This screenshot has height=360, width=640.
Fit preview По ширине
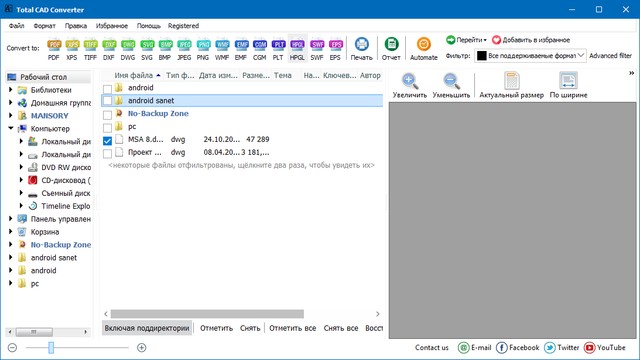click(568, 86)
